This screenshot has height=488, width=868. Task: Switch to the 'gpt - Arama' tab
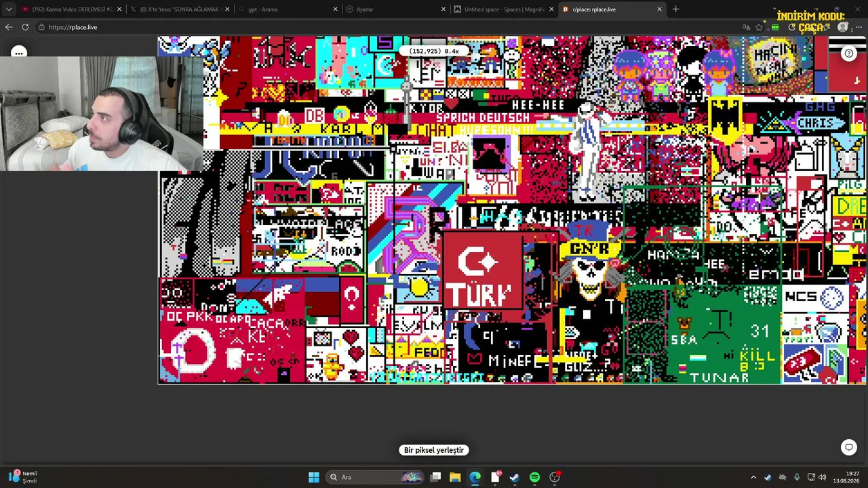coord(288,9)
